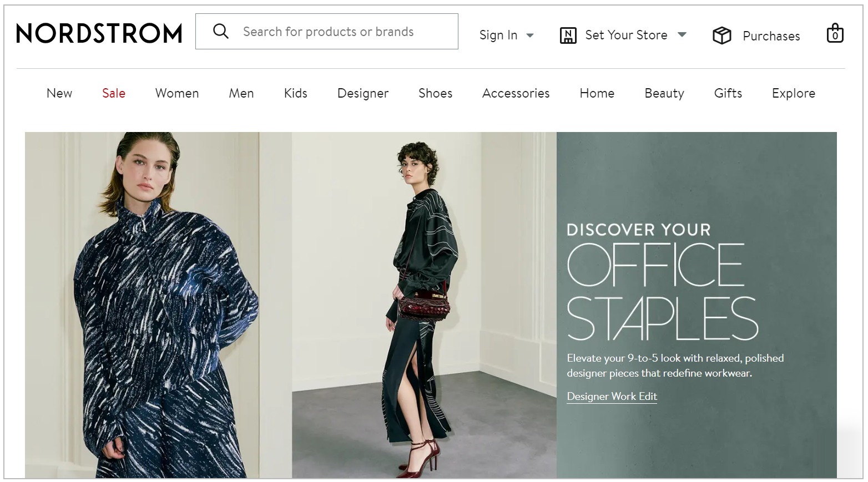Open the shopping bag icon
The image size is (868, 482).
835,33
